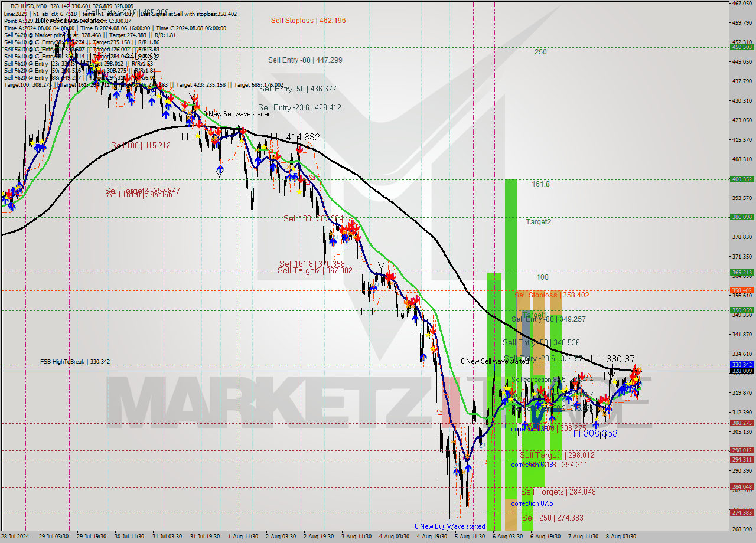The width and height of the screenshot is (756, 543).
Task: Click 'Sell 161.8 | 370.358' label
Action: tap(312, 264)
